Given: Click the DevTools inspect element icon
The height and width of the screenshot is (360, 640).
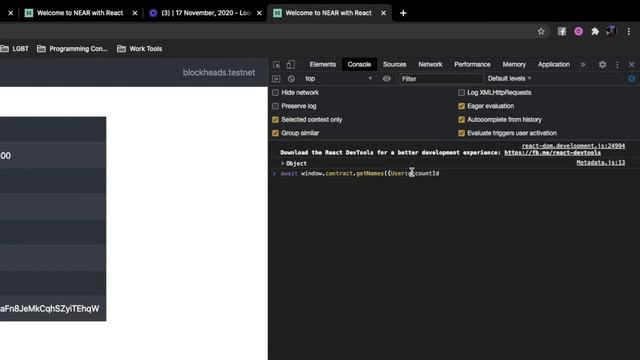Looking at the screenshot, I should tap(276, 64).
